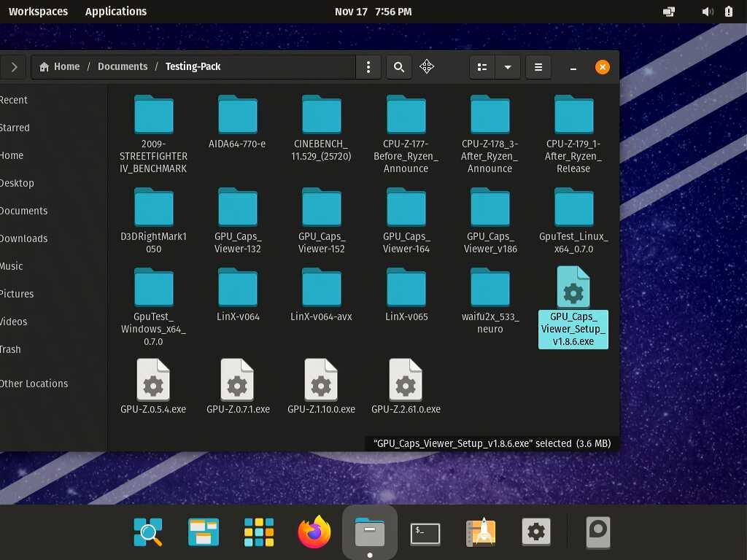Screen dimensions: 747x560
Task: Select the CPU-Z-179_1-After_Ryzen_Release folder
Action: [573, 134]
